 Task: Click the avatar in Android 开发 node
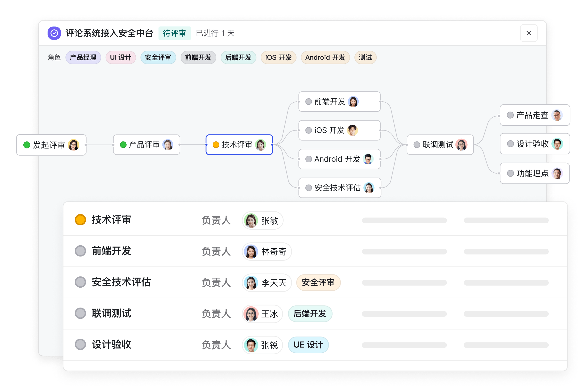pyautogui.click(x=368, y=159)
